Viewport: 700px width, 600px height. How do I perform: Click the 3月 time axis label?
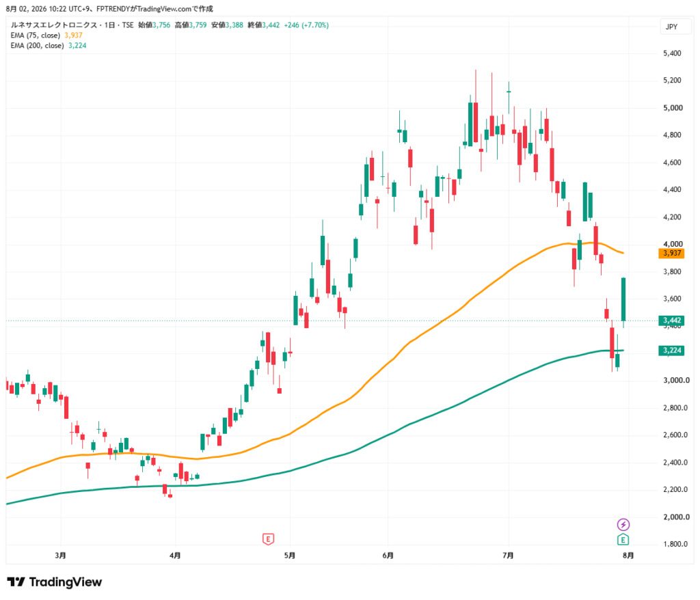click(61, 556)
